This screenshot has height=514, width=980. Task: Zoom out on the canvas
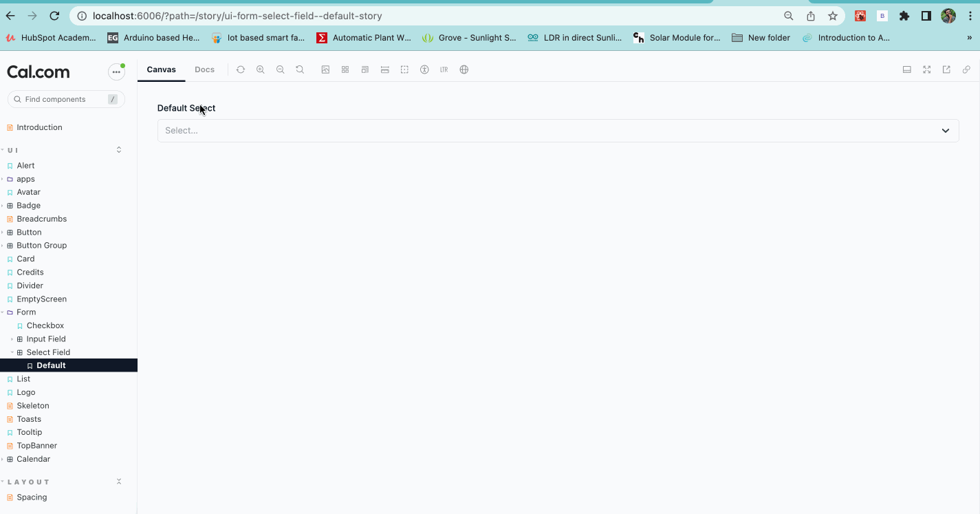(280, 69)
